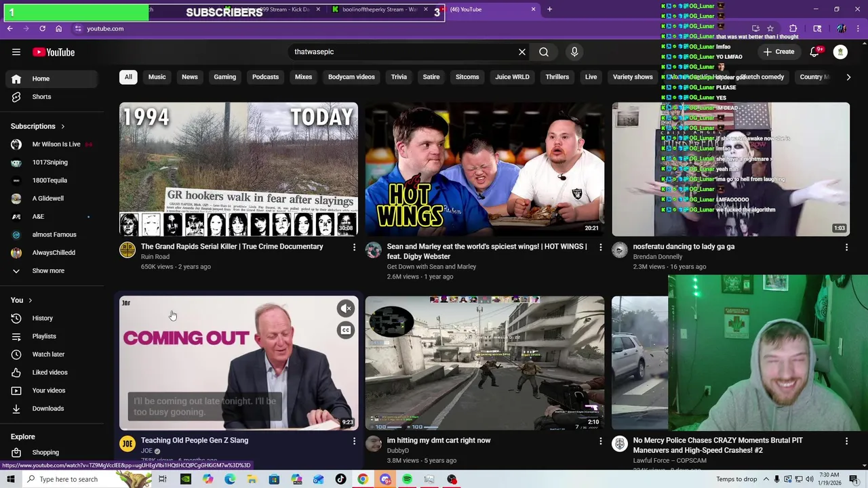
Task: Click the Create button
Action: (x=778, y=52)
